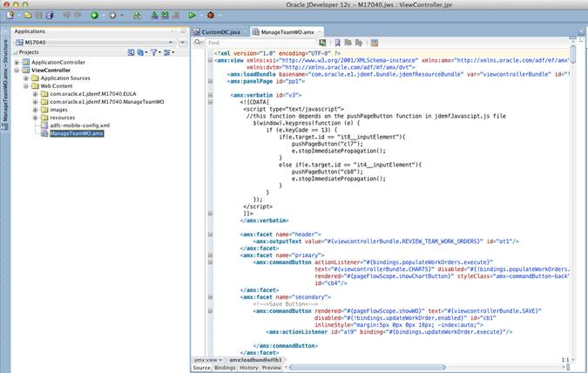This screenshot has width=588, height=373.
Task: Click the amx:loadbundle#lb1 breadcrumb
Action: (x=255, y=360)
